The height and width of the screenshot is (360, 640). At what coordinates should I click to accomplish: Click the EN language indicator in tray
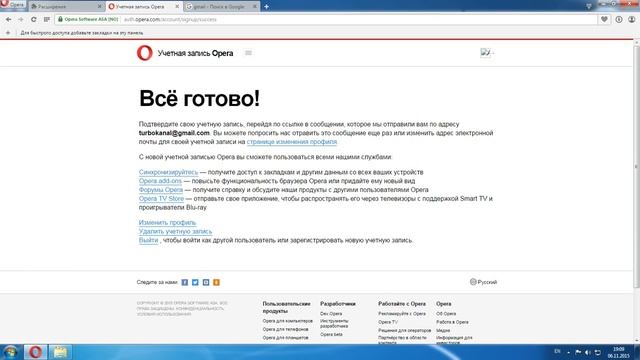[557, 351]
